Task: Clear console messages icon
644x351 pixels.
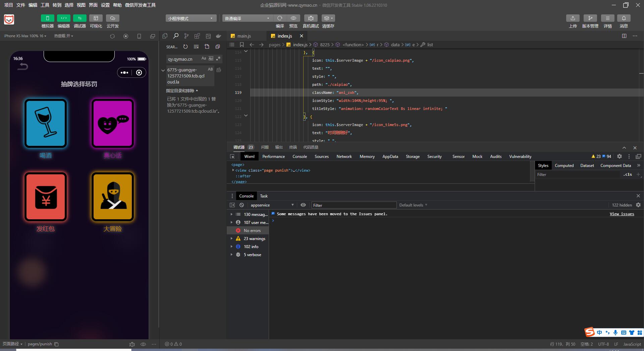Action: tap(241, 205)
